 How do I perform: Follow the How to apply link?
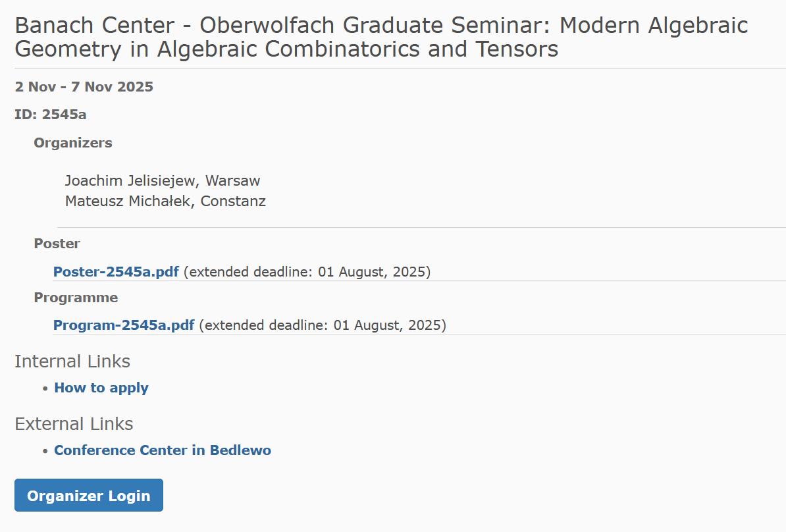(101, 388)
